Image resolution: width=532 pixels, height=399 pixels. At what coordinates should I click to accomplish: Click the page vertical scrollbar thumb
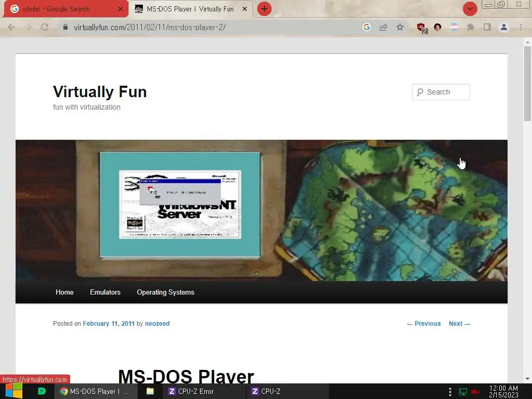(x=527, y=84)
